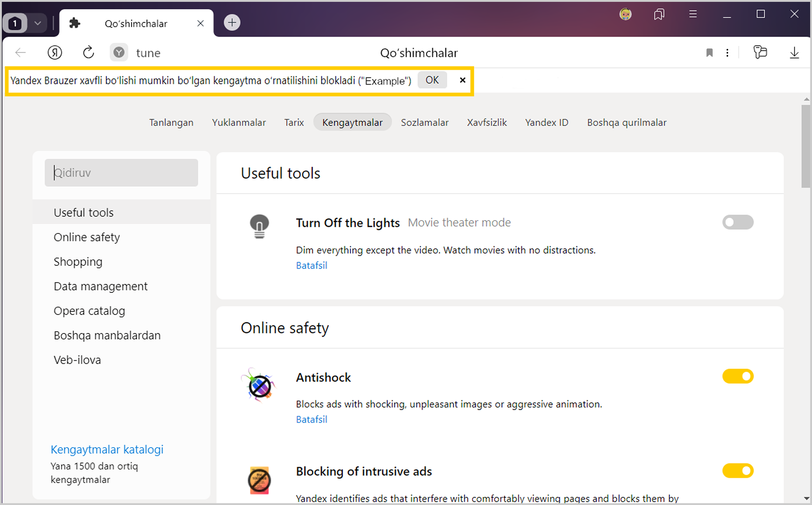Open the downloads arrow icon
Image resolution: width=812 pixels, height=505 pixels.
794,52
